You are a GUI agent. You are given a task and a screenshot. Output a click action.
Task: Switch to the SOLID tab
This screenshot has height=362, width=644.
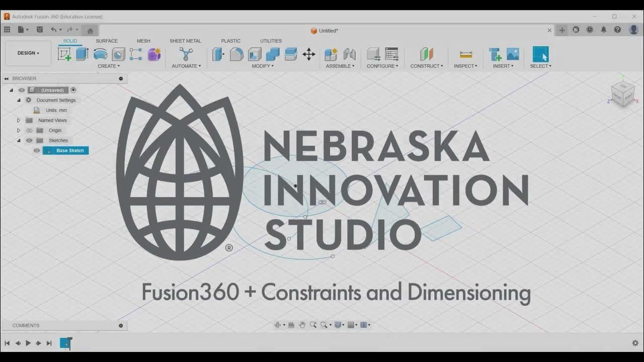coord(70,41)
